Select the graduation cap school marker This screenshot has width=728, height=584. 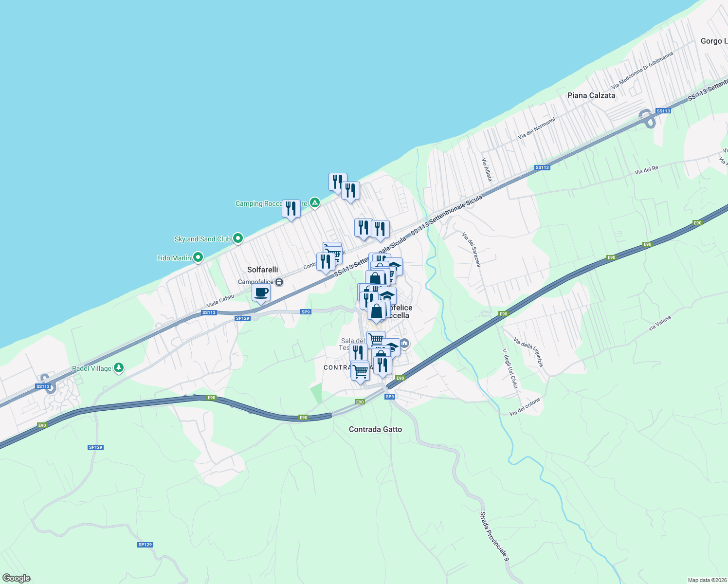click(x=386, y=295)
